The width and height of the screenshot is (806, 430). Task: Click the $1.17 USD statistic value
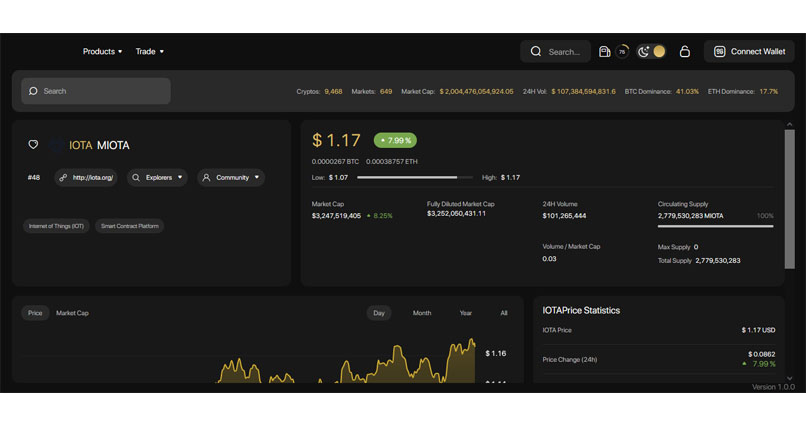tap(758, 330)
